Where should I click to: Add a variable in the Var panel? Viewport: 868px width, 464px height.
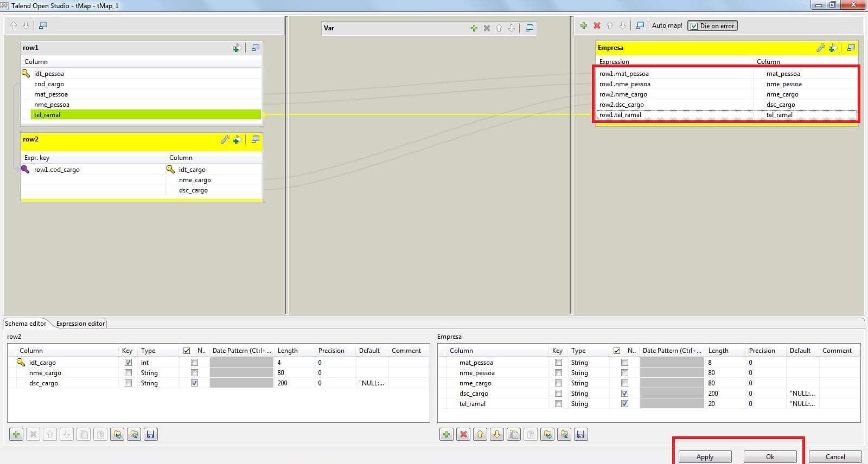[474, 28]
